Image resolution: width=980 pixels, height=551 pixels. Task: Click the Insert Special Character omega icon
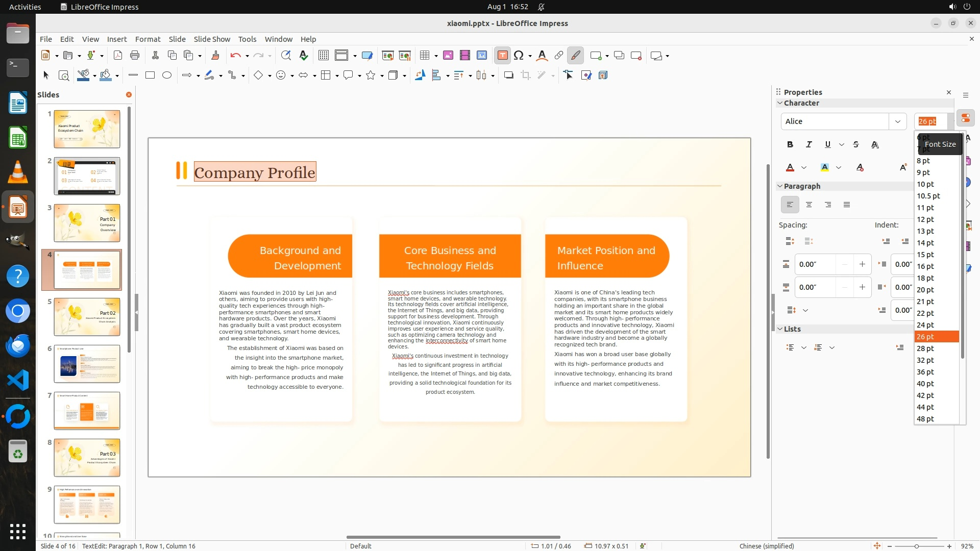[519, 56]
